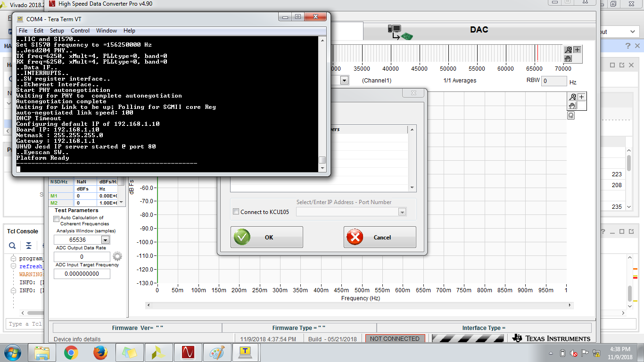Enable the Connect to KCU105 checkbox
The image size is (644, 362).
pyautogui.click(x=236, y=212)
